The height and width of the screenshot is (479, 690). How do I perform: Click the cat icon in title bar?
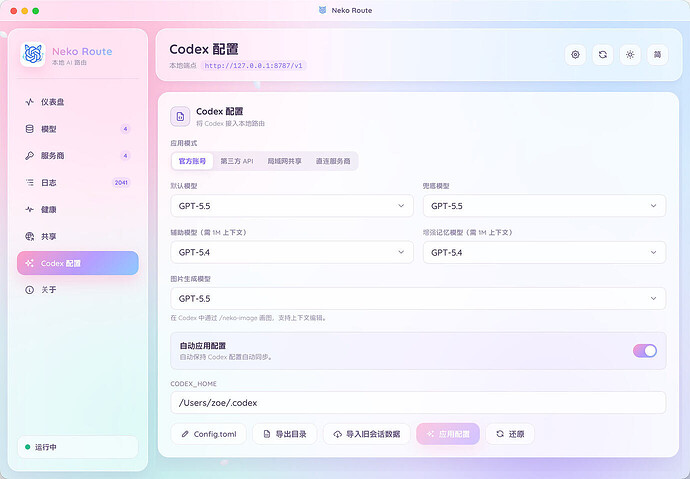[323, 10]
